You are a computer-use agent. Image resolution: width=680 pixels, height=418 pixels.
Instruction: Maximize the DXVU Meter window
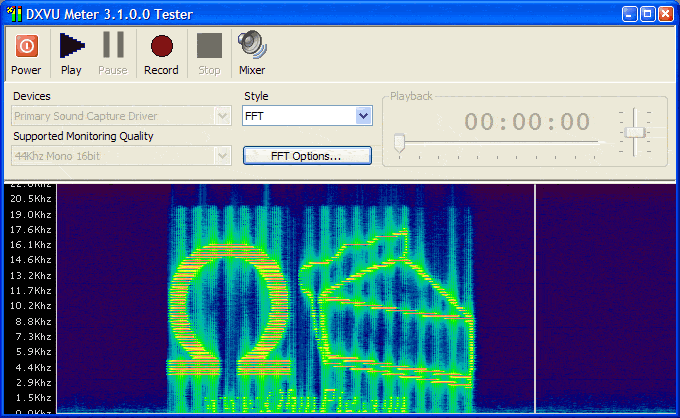[x=646, y=14]
